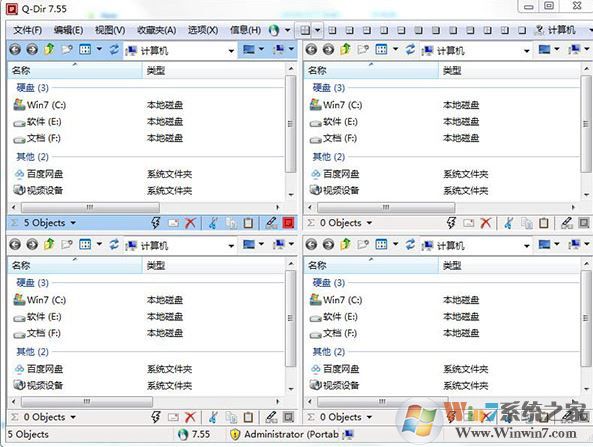Image resolution: width=593 pixels, height=447 pixels.
Task: Click cut scissors icon in top-left pane status bar
Action: coord(213,223)
